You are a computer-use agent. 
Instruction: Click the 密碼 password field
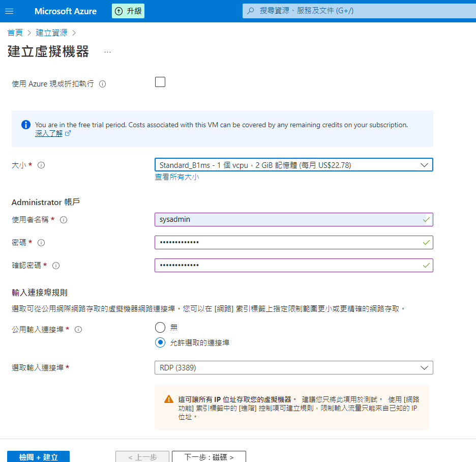pos(293,242)
